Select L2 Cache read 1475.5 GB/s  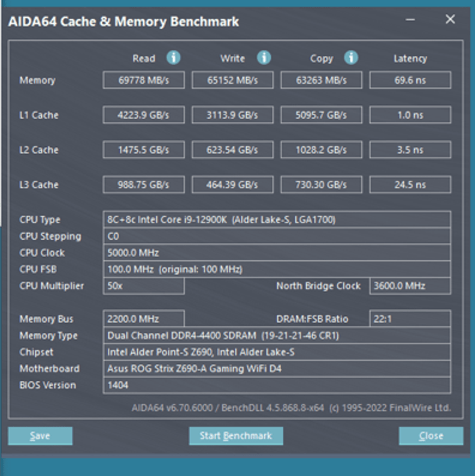pyautogui.click(x=144, y=150)
